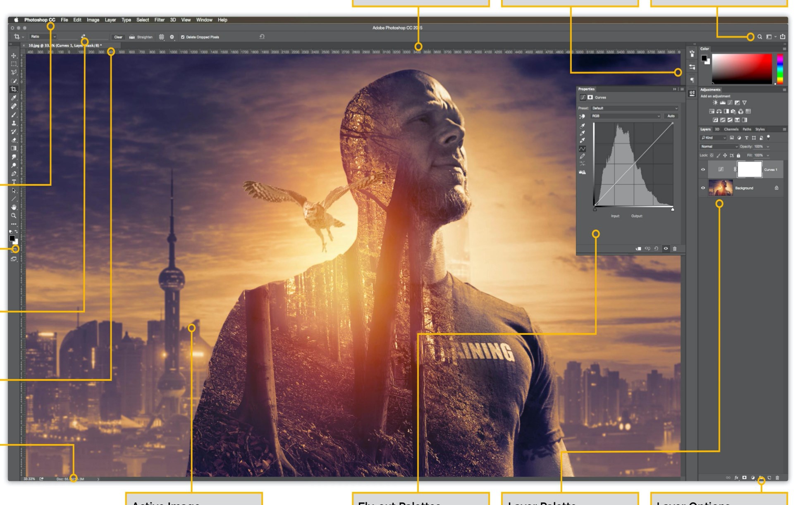Screen dimensions: 812x505
Task: Hide the Curves 1 layer
Action: (x=703, y=169)
